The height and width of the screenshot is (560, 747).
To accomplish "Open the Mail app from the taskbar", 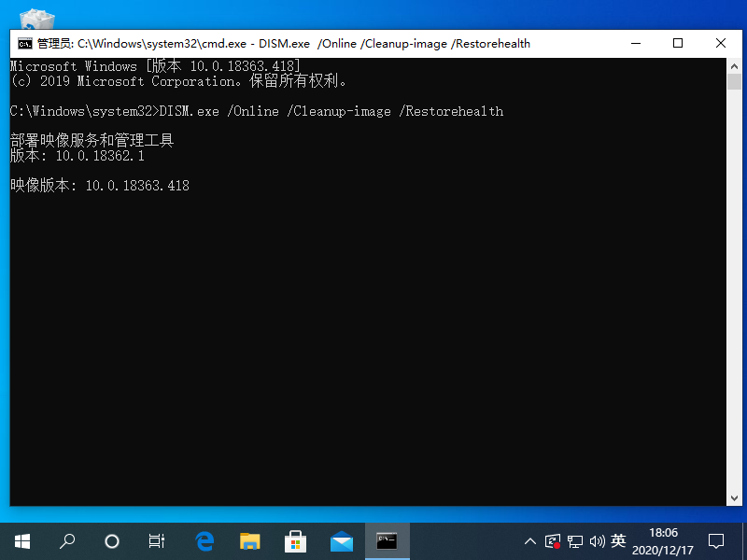I will click(x=341, y=540).
